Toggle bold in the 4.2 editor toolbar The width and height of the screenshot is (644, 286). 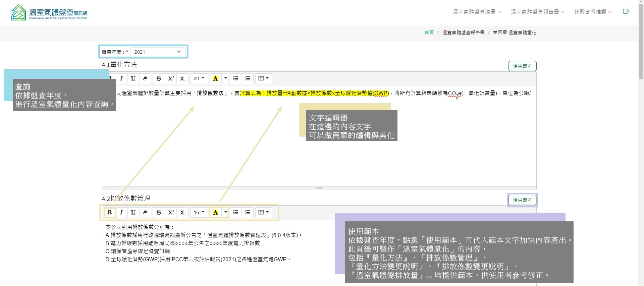pos(110,212)
